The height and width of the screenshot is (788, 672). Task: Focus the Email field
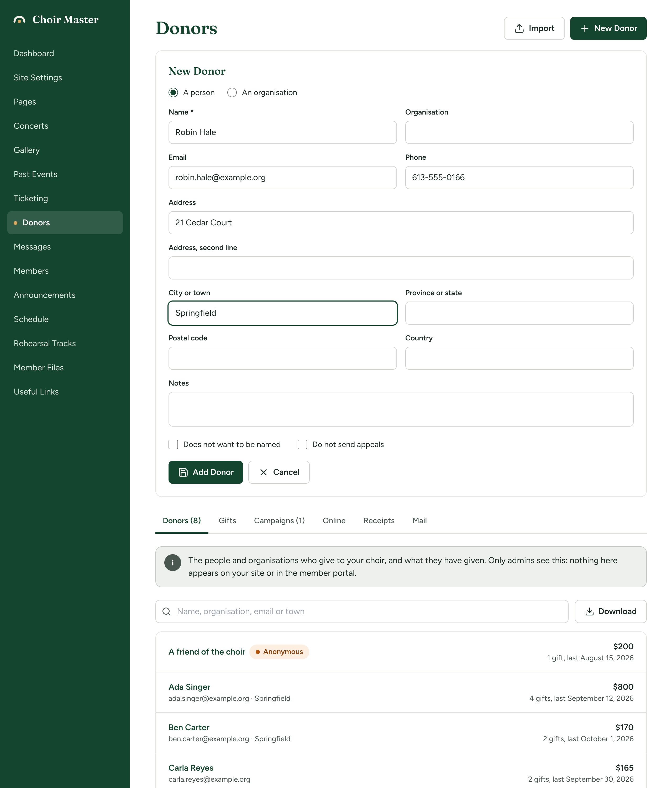[x=282, y=178]
